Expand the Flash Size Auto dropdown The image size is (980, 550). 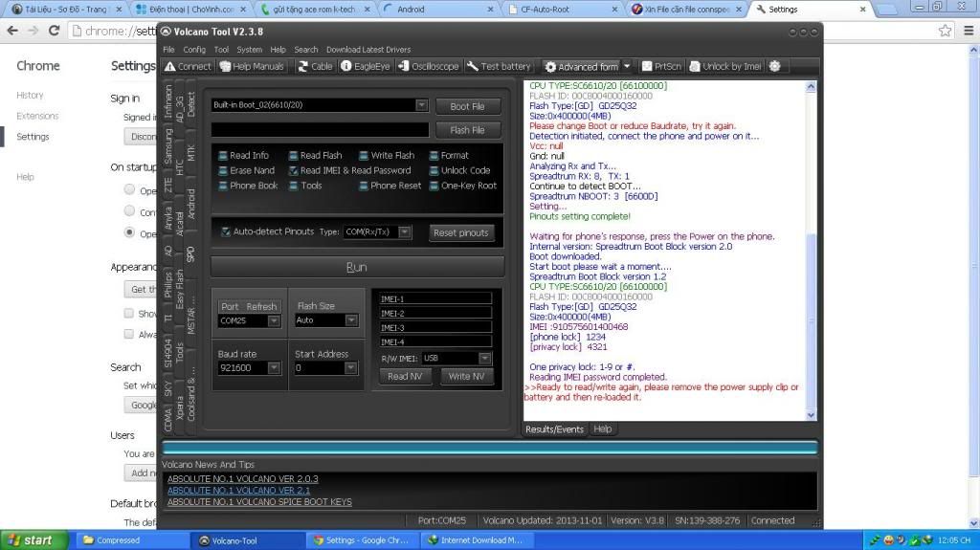[351, 320]
